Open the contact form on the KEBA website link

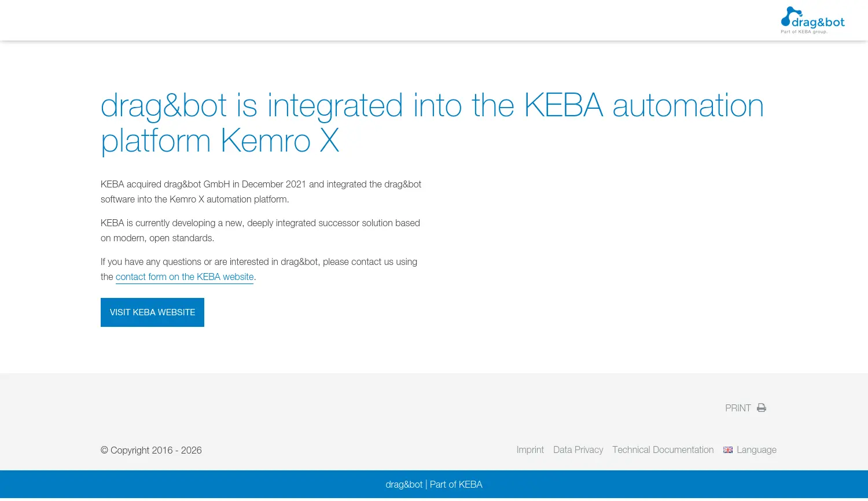pyautogui.click(x=185, y=277)
